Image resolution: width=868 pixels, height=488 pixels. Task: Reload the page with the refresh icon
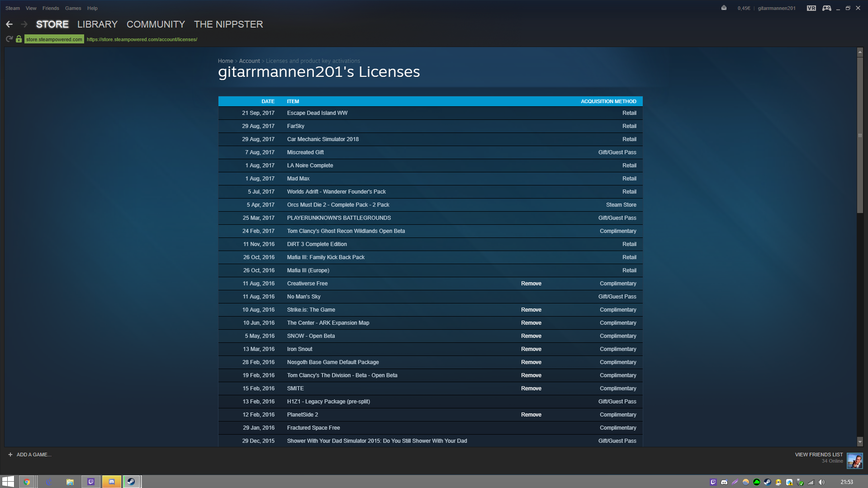click(x=9, y=39)
